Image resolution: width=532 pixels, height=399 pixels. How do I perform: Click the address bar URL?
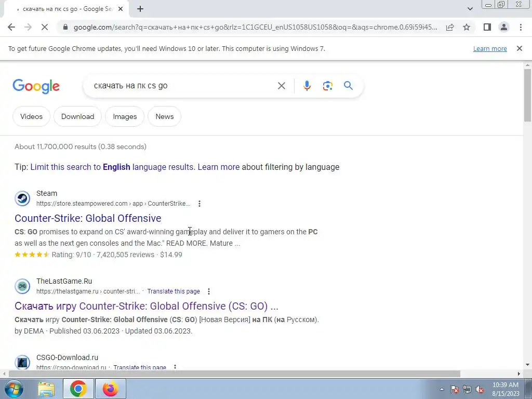[x=255, y=27]
